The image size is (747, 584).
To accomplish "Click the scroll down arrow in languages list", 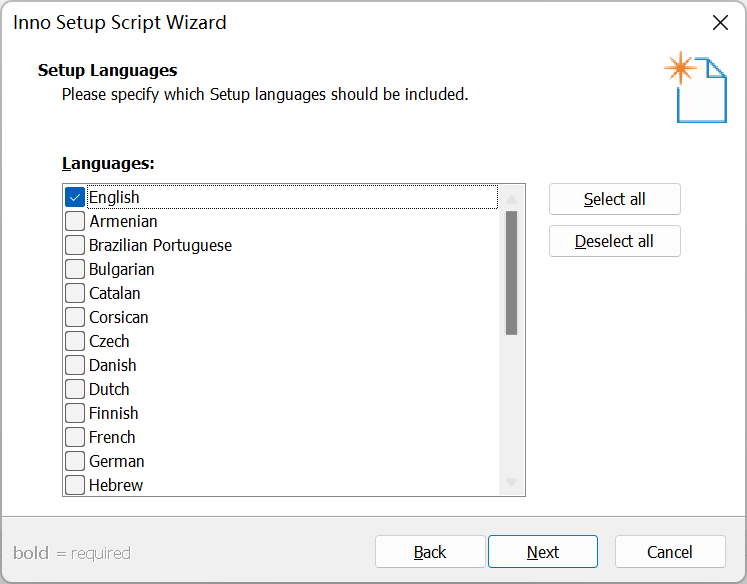I will coord(511,483).
